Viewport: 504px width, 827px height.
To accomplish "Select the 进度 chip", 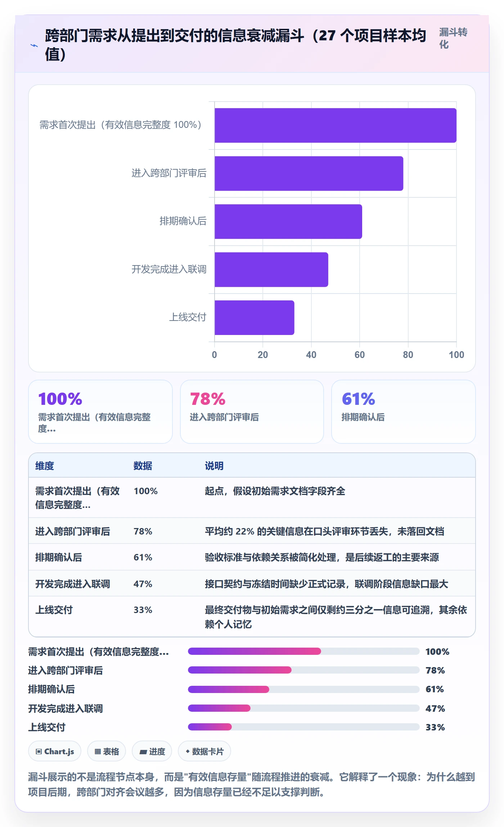I will [x=152, y=751].
